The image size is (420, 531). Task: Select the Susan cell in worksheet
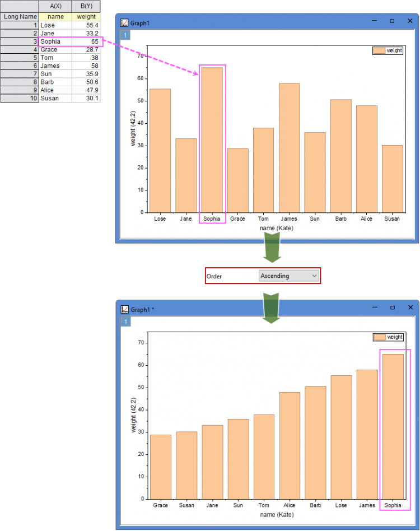pyautogui.click(x=55, y=98)
